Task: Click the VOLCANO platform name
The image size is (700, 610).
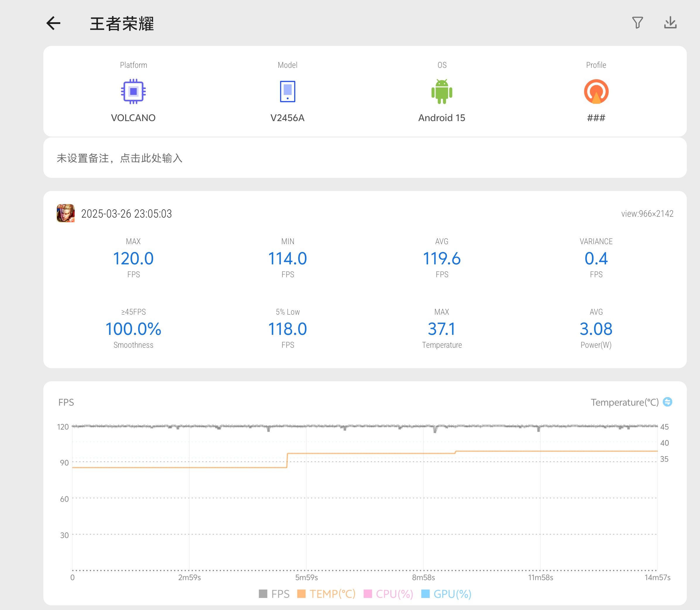Action: point(133,118)
